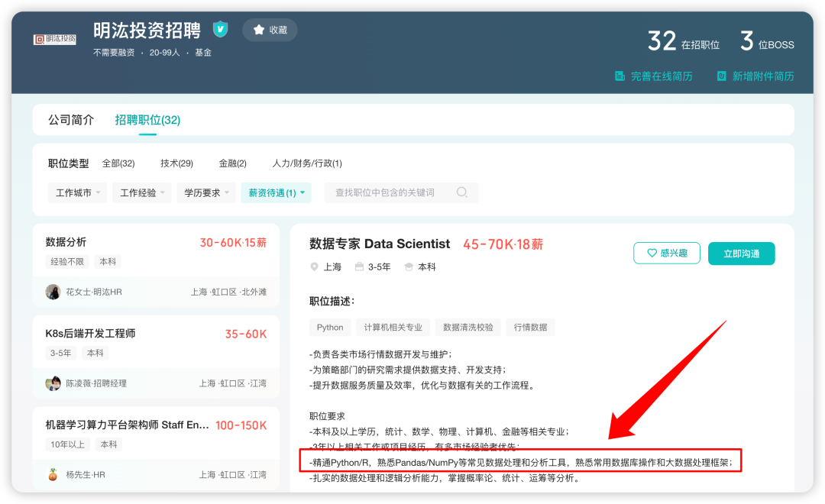Filter by 人力/财务/行政(1) type
825x504 pixels.
tap(307, 163)
